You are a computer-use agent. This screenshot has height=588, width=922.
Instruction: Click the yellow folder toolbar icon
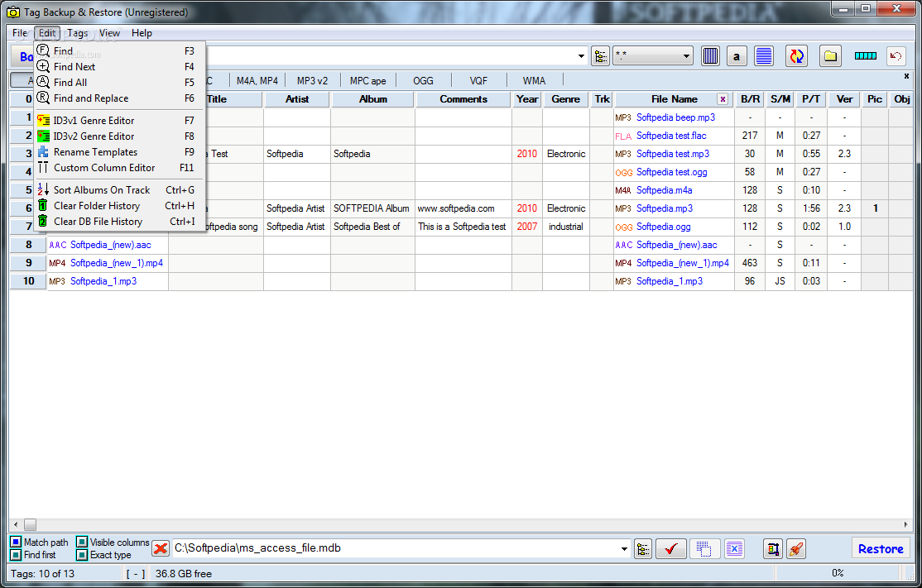click(830, 56)
